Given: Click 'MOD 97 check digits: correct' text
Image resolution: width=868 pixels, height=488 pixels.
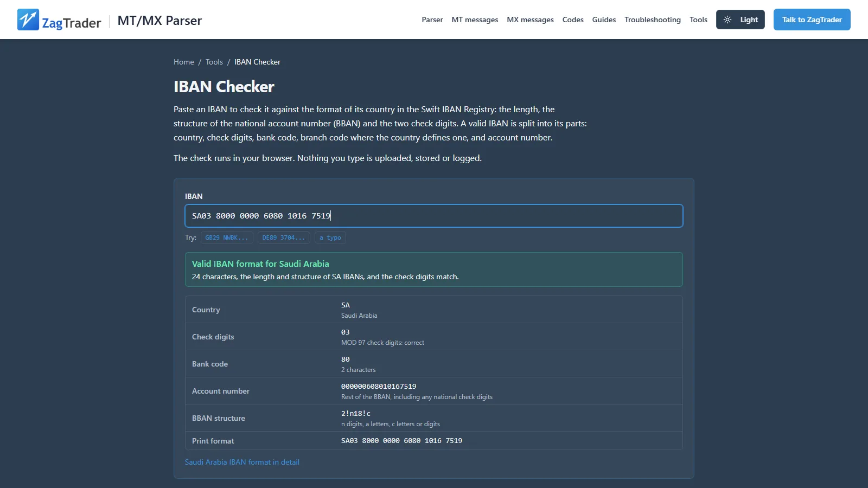Looking at the screenshot, I should click(x=382, y=343).
